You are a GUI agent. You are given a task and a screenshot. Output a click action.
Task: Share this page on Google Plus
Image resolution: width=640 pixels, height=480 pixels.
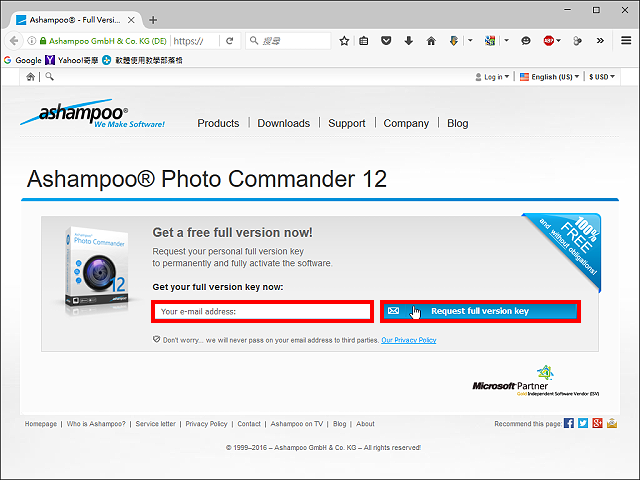598,423
